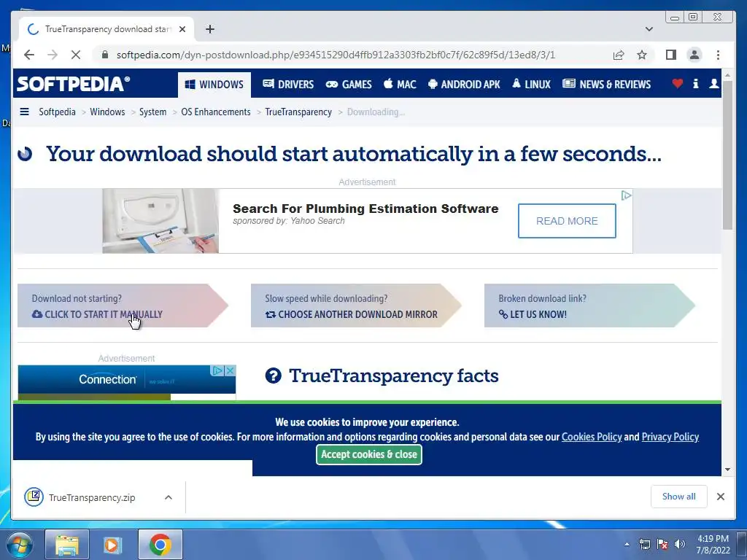Click the info icon in header

click(x=695, y=84)
